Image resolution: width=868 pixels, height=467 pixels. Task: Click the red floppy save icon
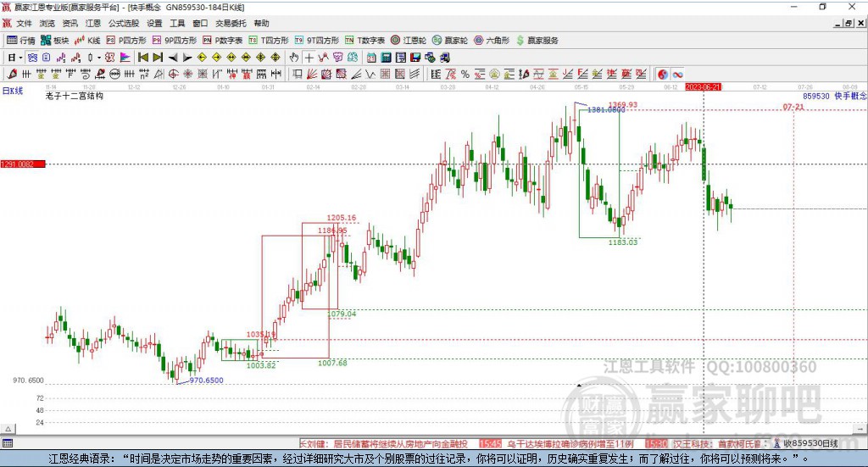point(415,57)
